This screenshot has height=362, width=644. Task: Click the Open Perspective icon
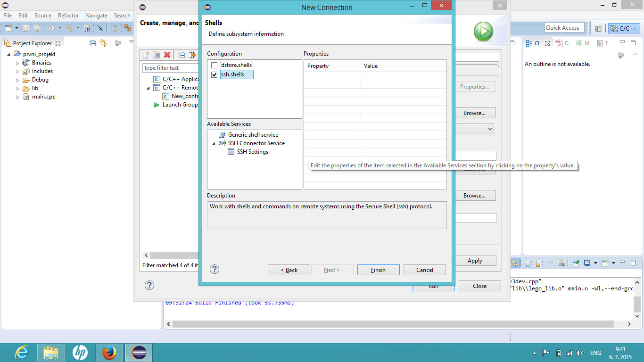pyautogui.click(x=598, y=28)
